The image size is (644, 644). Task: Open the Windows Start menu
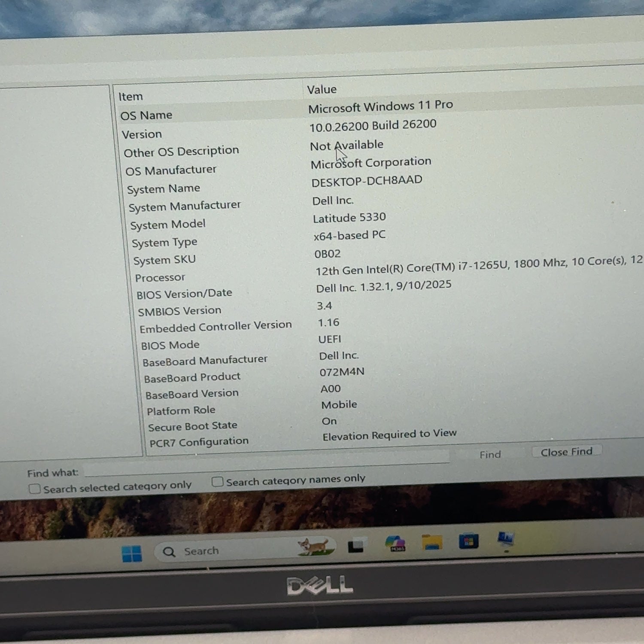[x=132, y=553]
